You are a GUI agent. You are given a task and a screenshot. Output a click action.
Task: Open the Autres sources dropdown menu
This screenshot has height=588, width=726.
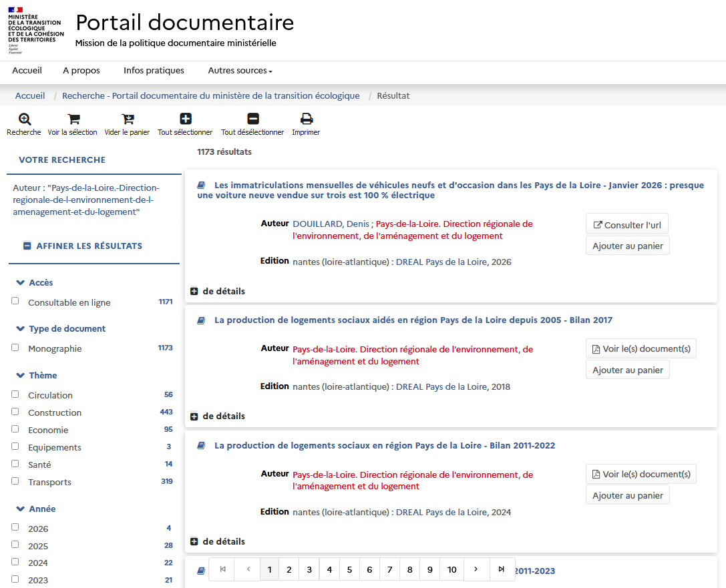click(x=240, y=71)
